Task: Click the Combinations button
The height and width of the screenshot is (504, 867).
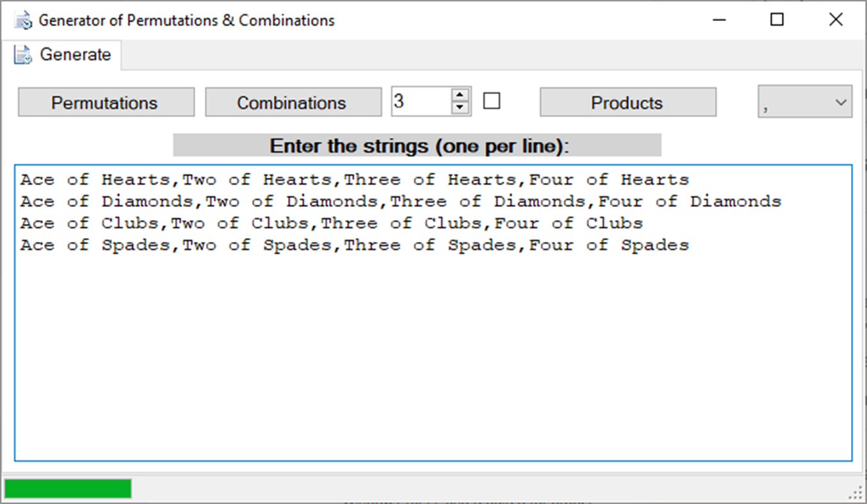Action: (292, 102)
